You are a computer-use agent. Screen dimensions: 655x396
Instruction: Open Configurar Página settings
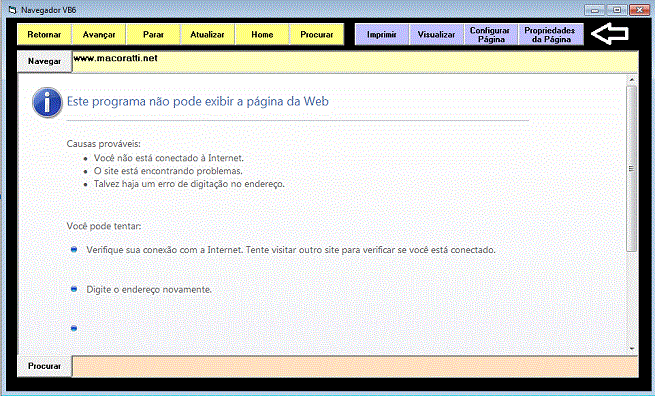tap(491, 34)
